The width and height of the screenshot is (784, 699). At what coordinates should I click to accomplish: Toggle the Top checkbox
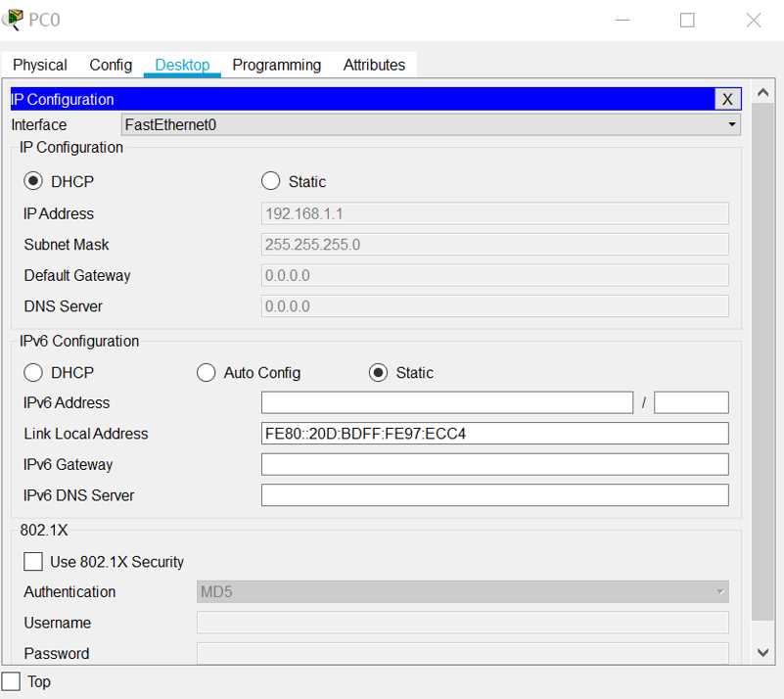[11, 681]
